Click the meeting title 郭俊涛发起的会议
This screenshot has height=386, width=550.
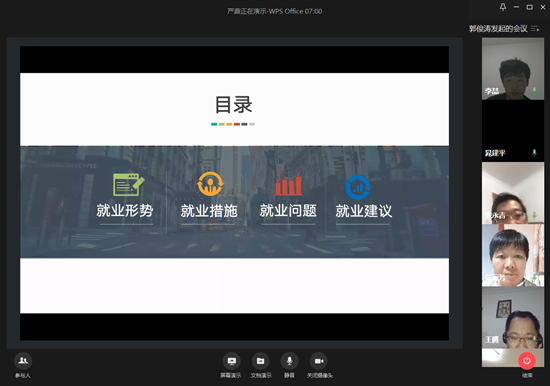[498, 29]
